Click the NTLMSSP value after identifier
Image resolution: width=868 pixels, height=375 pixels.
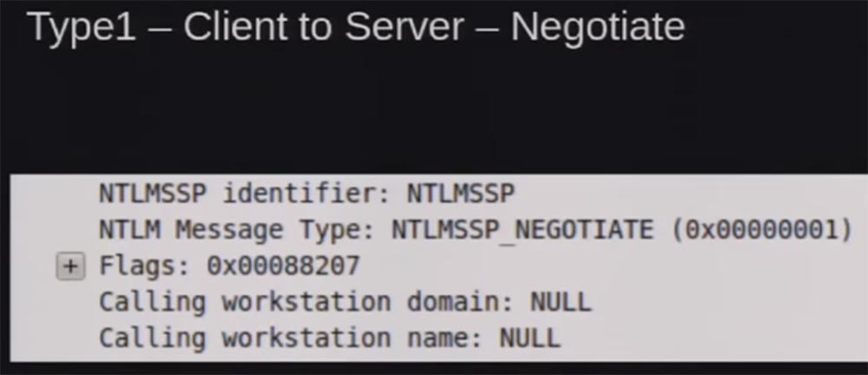pos(460,194)
